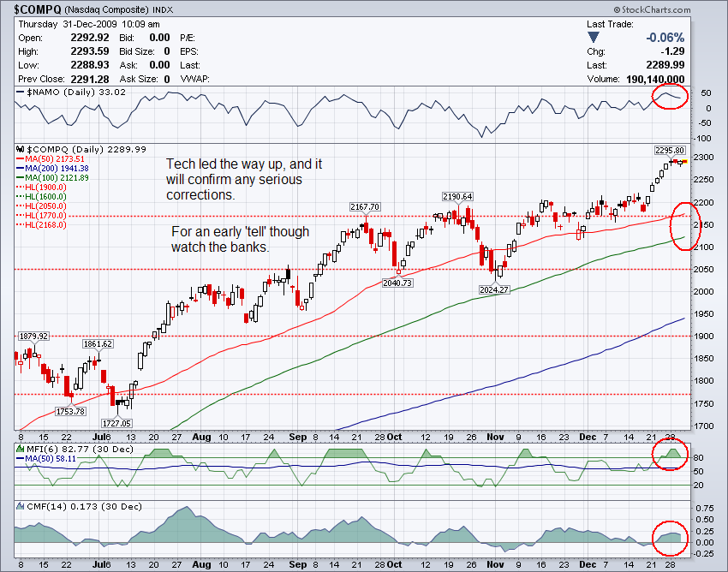Image resolution: width=728 pixels, height=572 pixels.
Task: Click the green line marker before MA(100) 2121.89
Action: tap(20, 178)
